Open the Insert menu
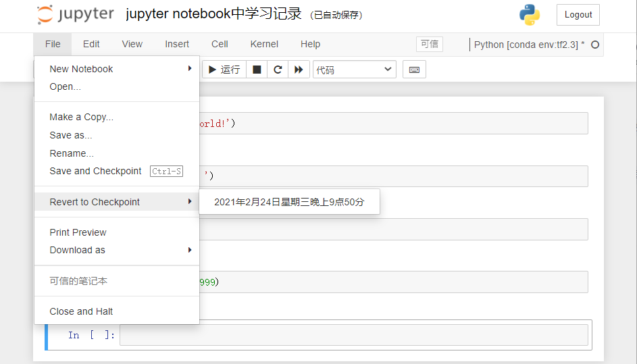Viewport: 637px width, 364px height. (177, 44)
